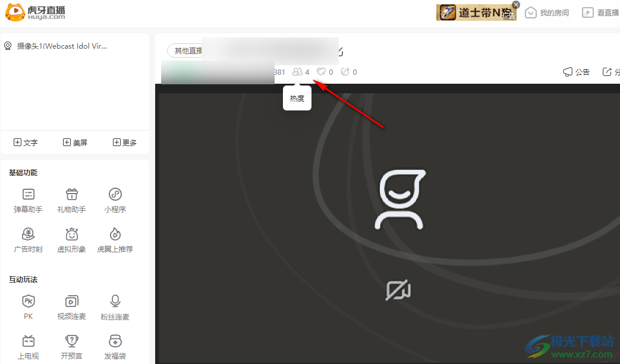Open the 发福袋 lucky bag feature

115,347
